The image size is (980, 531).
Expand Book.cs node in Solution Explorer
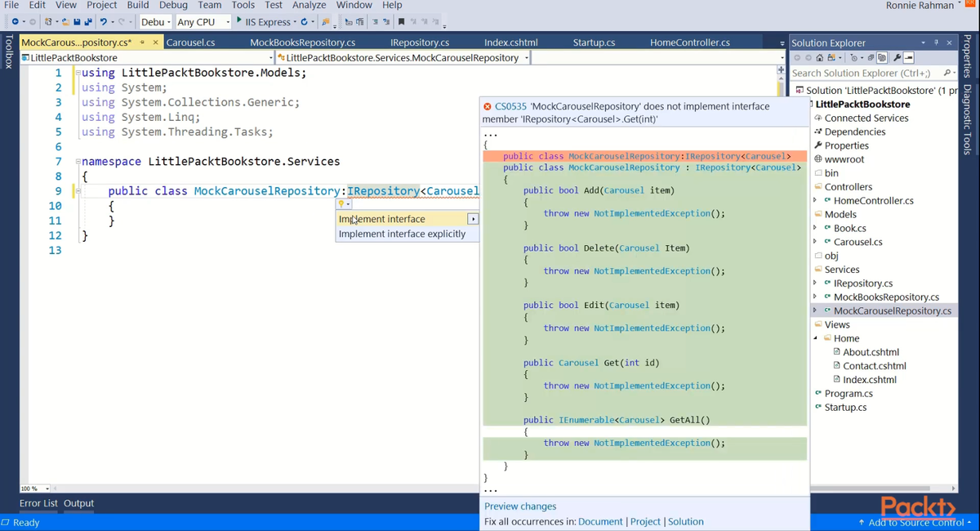[815, 228]
